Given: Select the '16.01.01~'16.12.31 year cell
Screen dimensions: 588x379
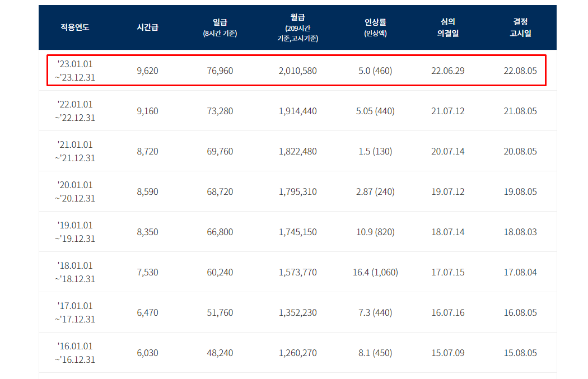Looking at the screenshot, I should [x=75, y=353].
